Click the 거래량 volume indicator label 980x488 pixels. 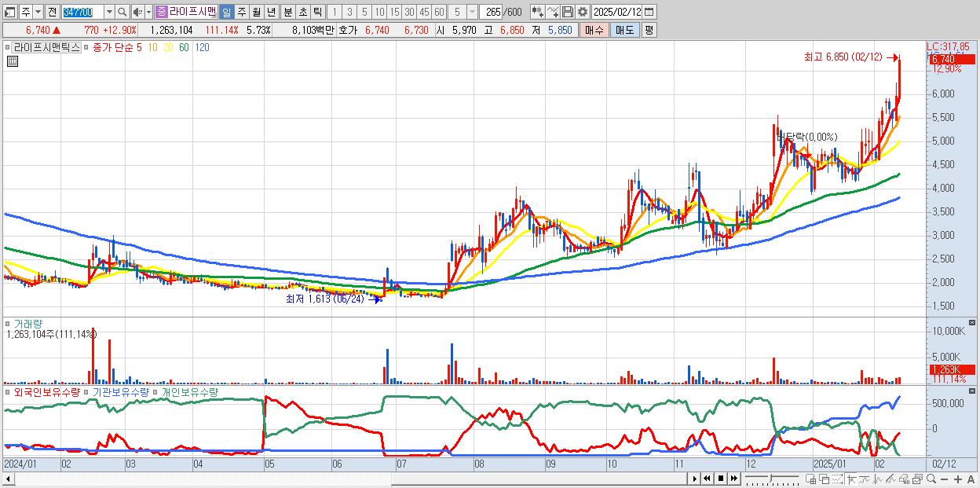[27, 323]
